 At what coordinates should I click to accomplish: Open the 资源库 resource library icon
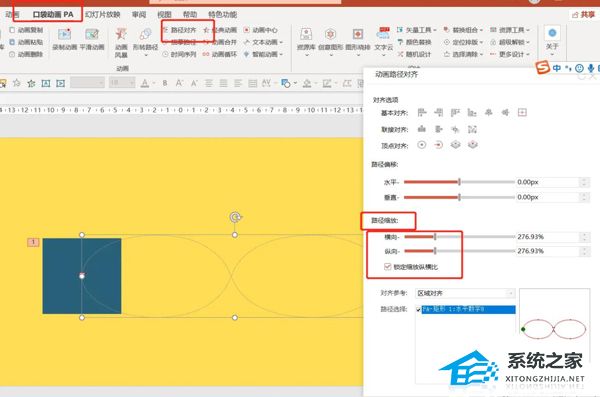pyautogui.click(x=306, y=41)
